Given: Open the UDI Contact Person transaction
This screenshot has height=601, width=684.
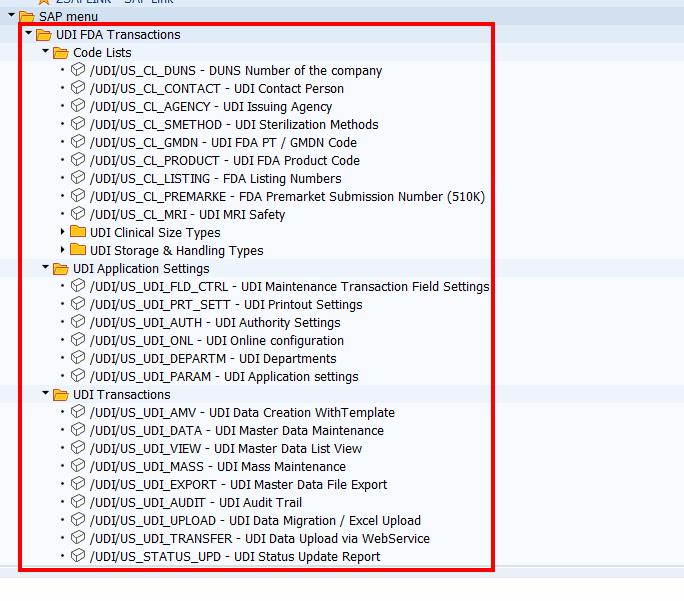Looking at the screenshot, I should (217, 89).
